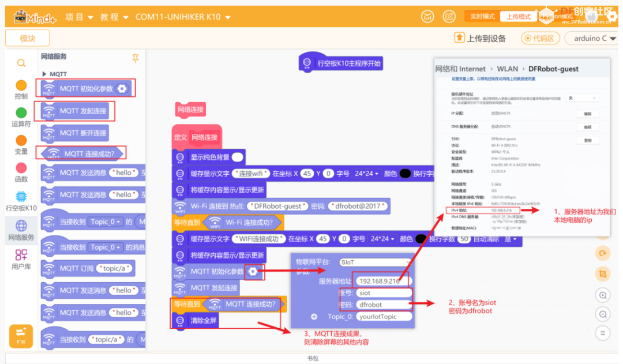This screenshot has width=623, height=364.
Task: Open the extensions button at bottom left
Action: click(21, 336)
